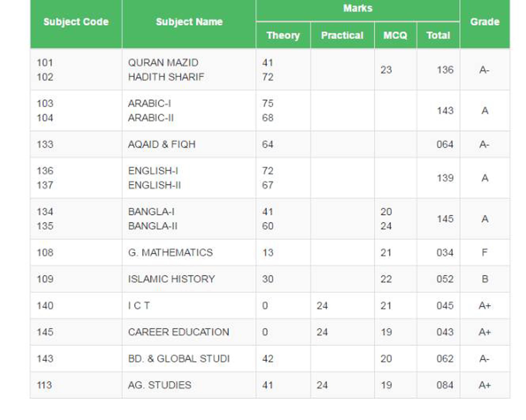Click the Grade column header
This screenshot has height=420, width=526.
tap(485, 22)
